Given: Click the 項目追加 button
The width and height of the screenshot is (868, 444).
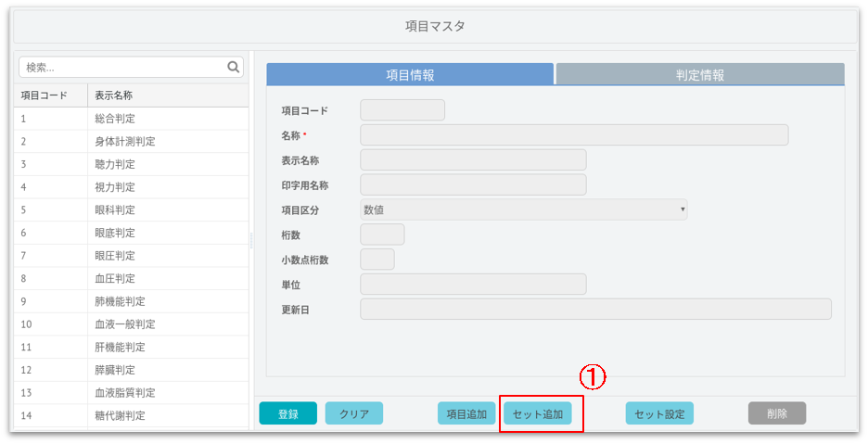Looking at the screenshot, I should [x=466, y=413].
